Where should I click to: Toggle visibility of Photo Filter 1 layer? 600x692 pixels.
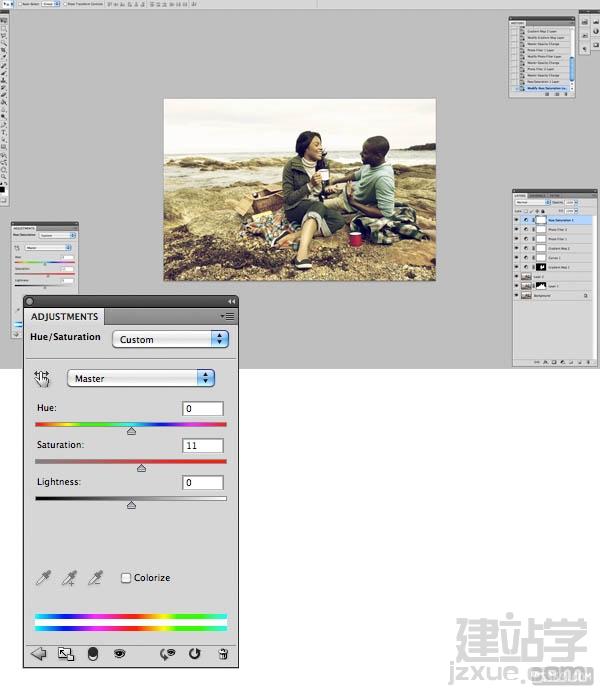516,239
